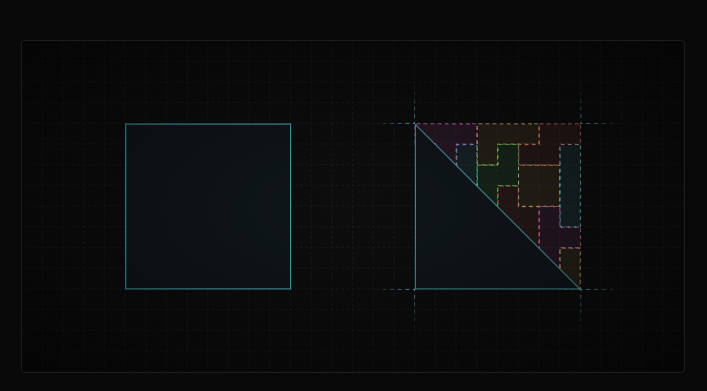Click the top-left corner of the large square
The height and width of the screenshot is (391, 707).
click(126, 124)
